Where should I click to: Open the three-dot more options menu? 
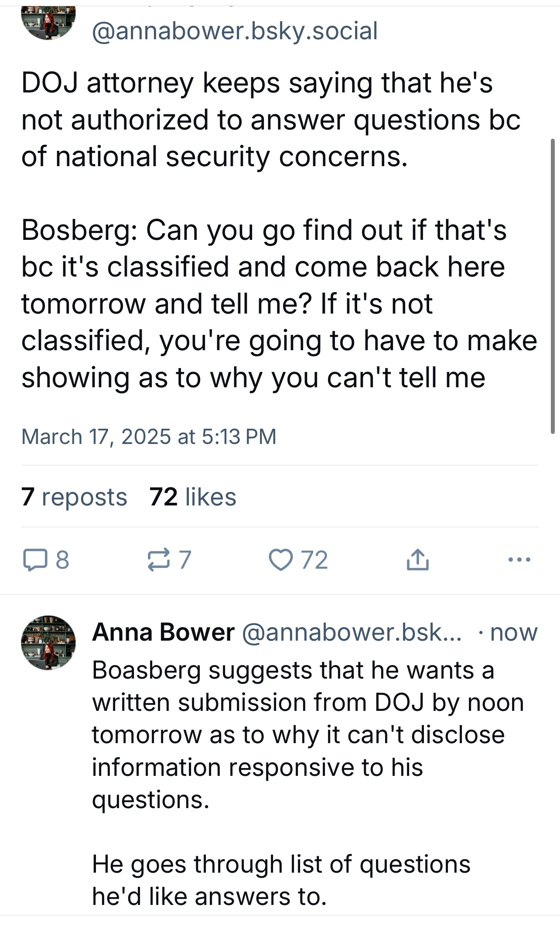point(519,560)
